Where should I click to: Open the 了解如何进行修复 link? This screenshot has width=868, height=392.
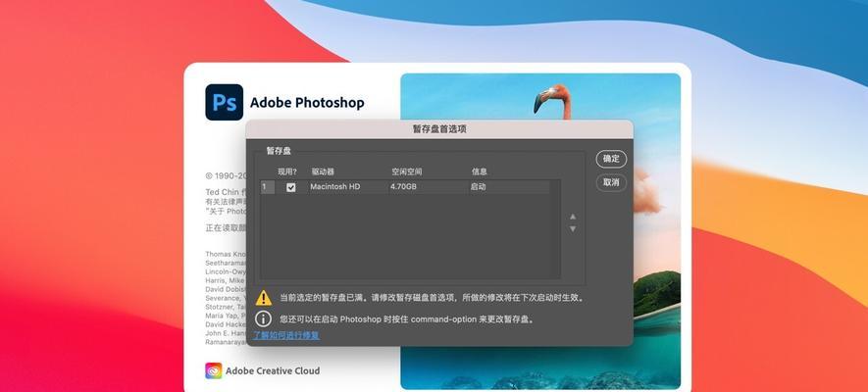click(x=286, y=335)
